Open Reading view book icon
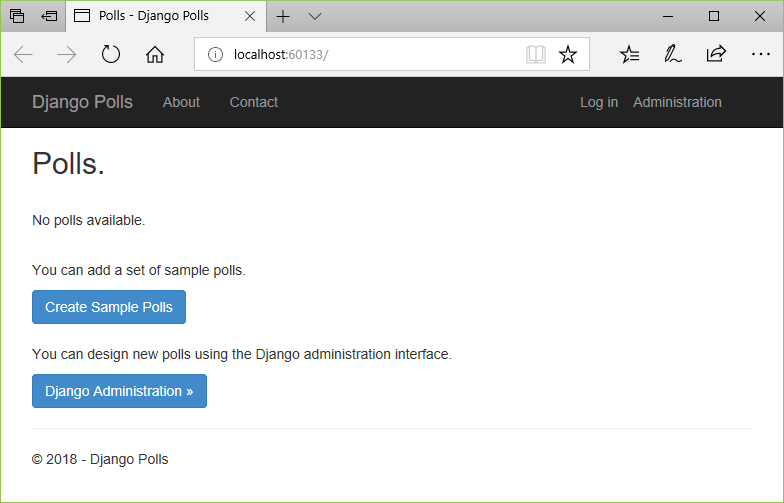Image resolution: width=784 pixels, height=503 pixels. coord(536,55)
